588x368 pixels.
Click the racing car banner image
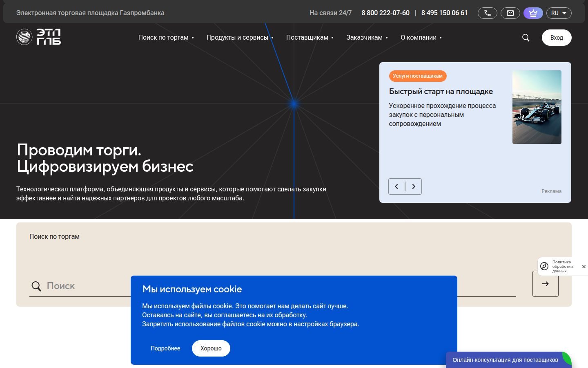click(x=537, y=107)
